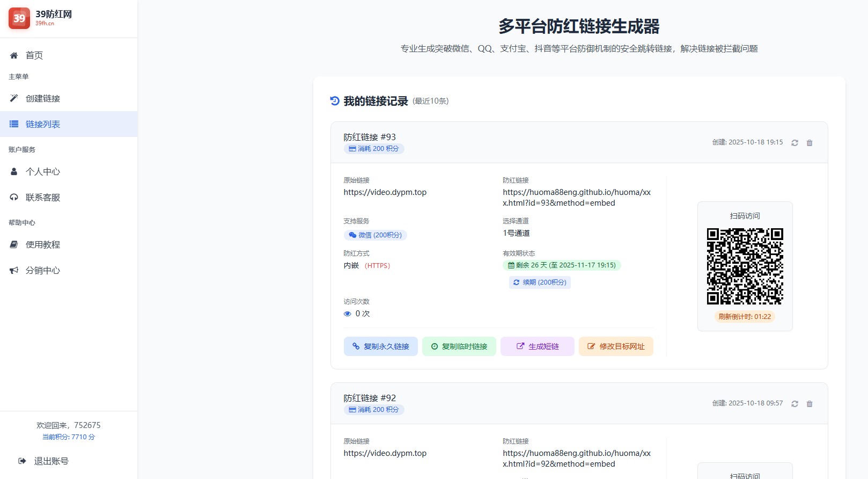868x479 pixels.
Task: Click 当前积分: 7710 分 text
Action: coord(69,437)
